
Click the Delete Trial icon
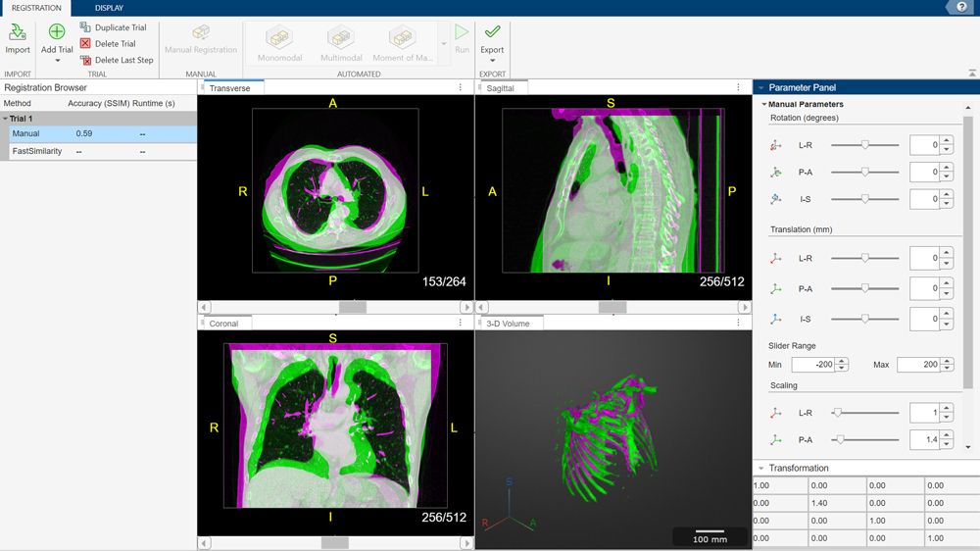pos(85,44)
